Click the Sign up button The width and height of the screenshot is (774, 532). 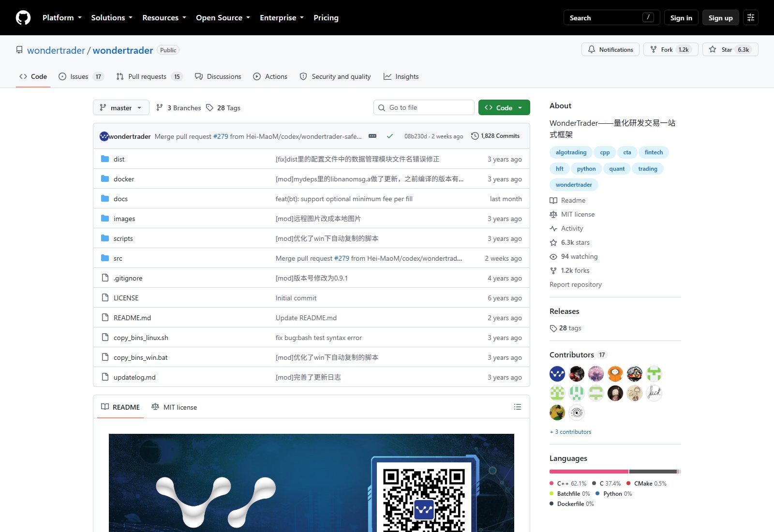[x=721, y=17]
